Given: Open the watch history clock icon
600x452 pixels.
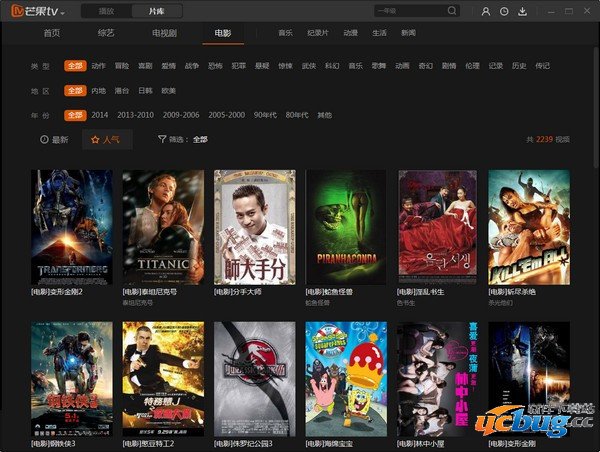Looking at the screenshot, I should (504, 11).
